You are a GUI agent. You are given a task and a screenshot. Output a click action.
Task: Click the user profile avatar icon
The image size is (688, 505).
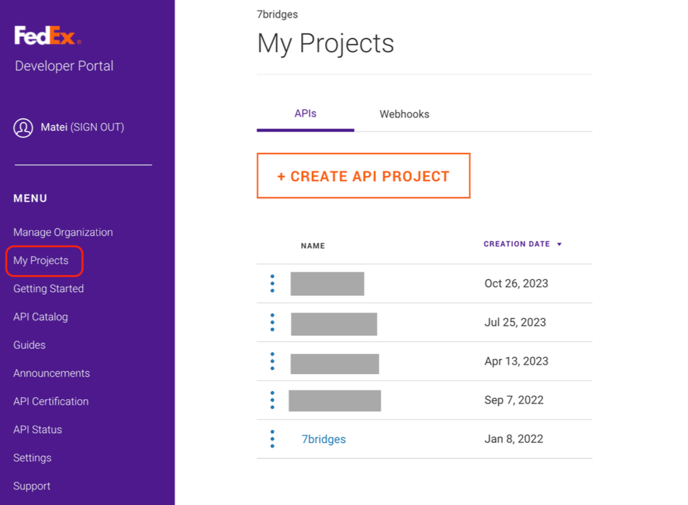[x=23, y=128]
